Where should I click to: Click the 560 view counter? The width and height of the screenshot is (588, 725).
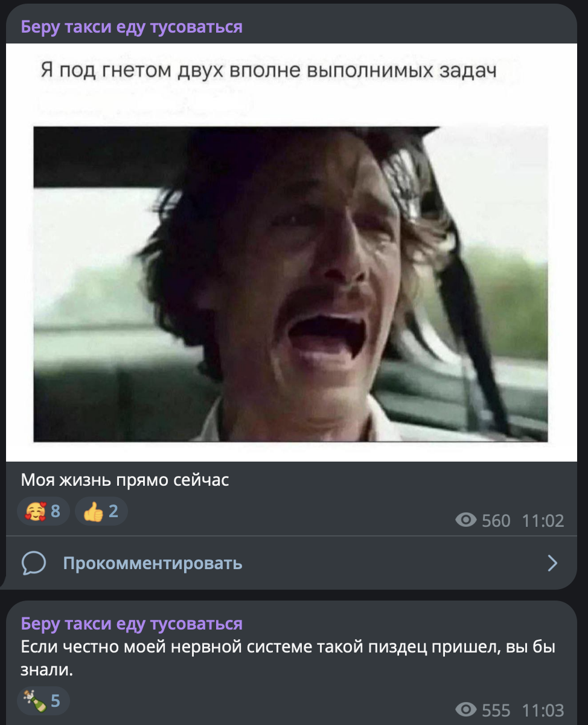pyautogui.click(x=496, y=521)
